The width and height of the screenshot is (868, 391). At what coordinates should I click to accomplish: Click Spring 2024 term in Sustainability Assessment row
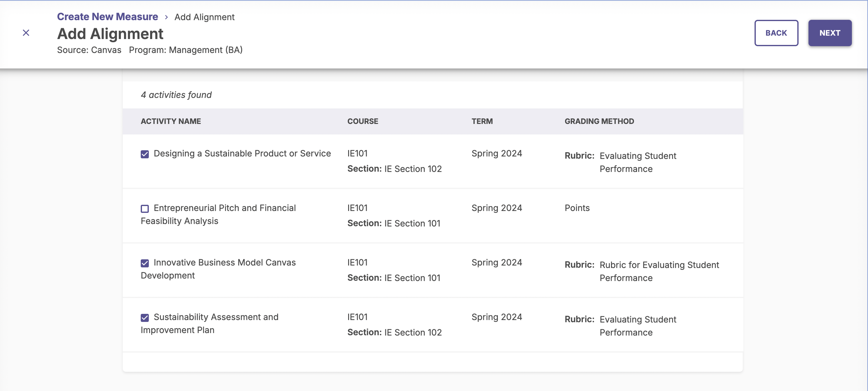point(497,317)
